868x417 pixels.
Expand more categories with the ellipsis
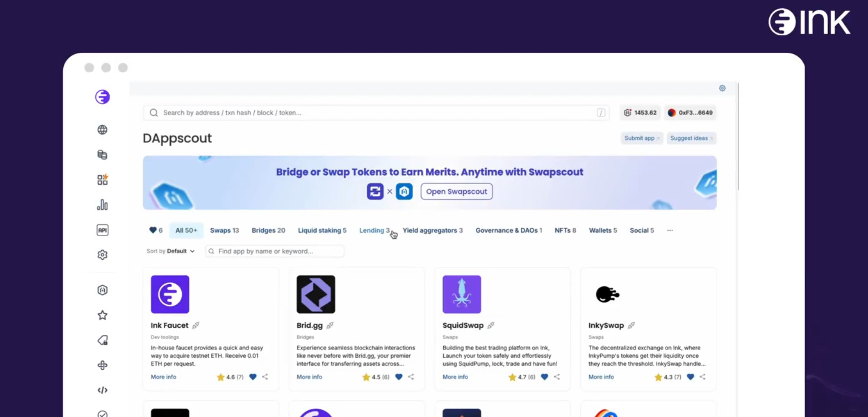[x=670, y=230]
